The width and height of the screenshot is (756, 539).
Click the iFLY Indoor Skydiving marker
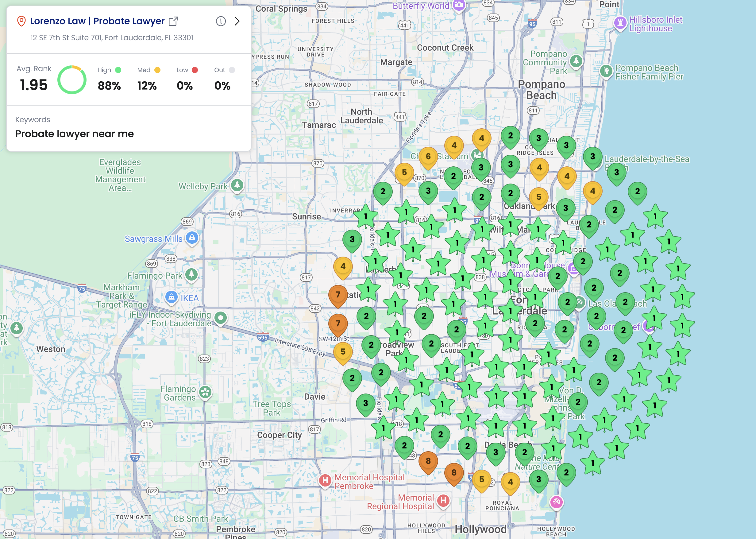pyautogui.click(x=221, y=318)
